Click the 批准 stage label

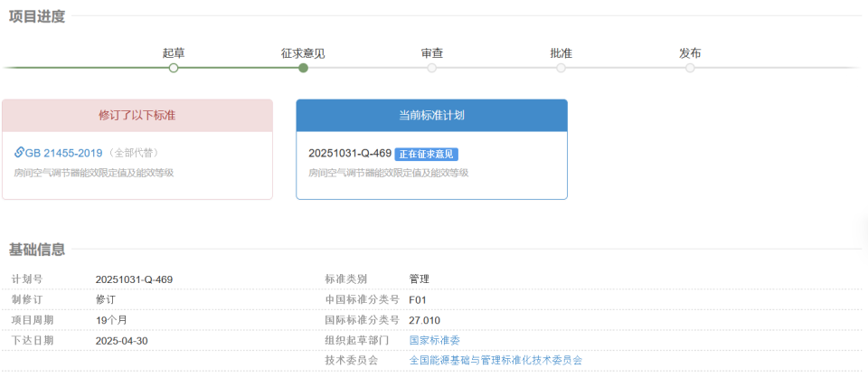tap(561, 53)
